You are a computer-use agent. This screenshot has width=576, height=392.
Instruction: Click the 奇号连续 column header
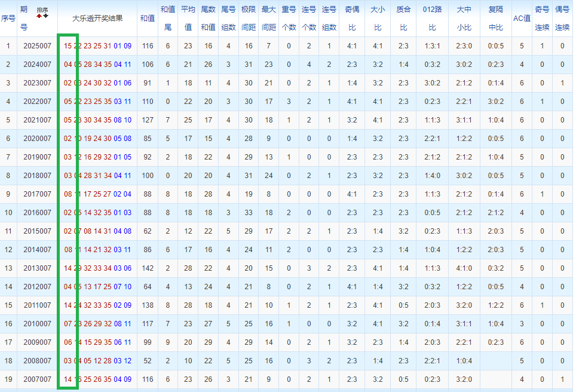pyautogui.click(x=542, y=18)
